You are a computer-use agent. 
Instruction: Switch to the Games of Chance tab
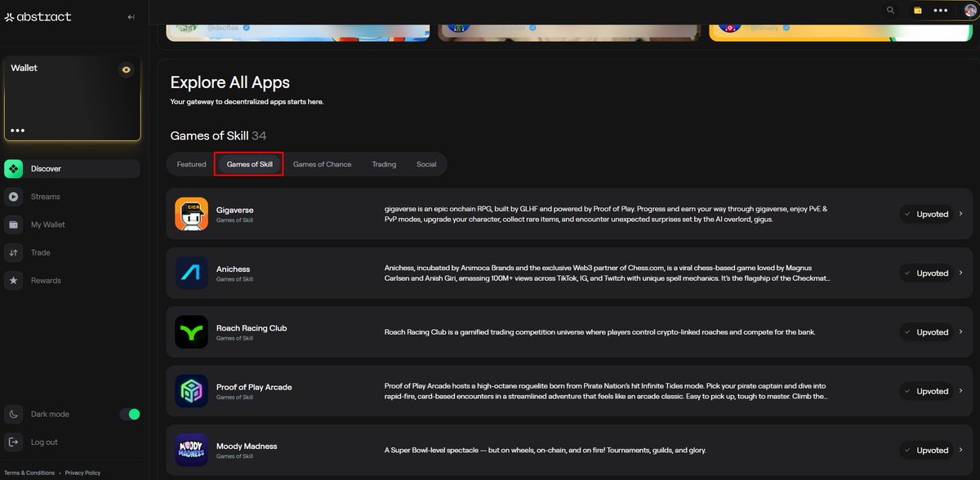pos(322,164)
